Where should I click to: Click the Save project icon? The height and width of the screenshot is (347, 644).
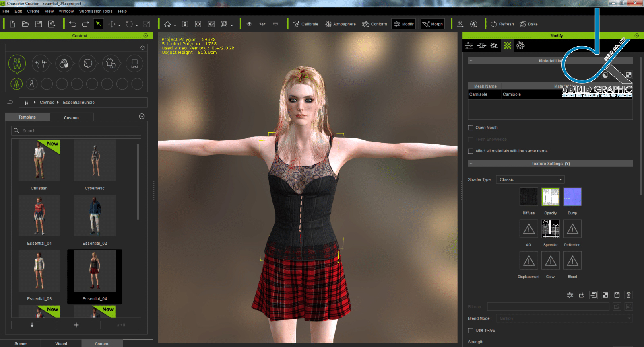39,24
